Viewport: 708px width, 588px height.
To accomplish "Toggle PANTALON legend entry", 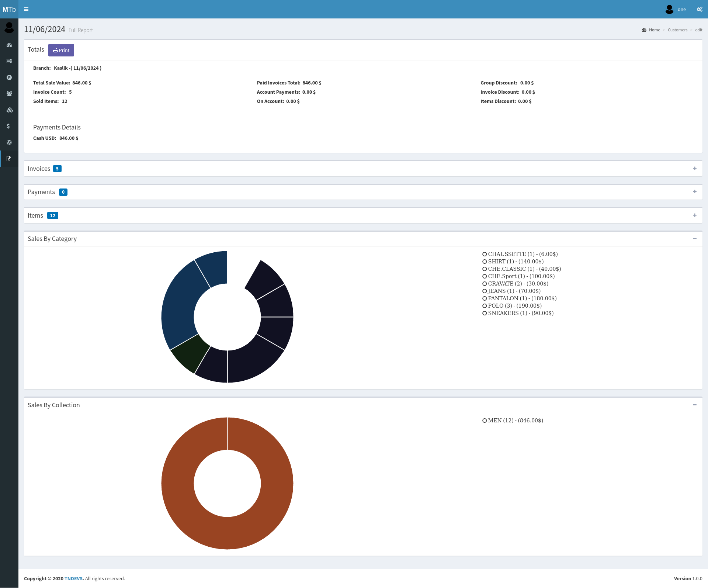I will tap(520, 298).
